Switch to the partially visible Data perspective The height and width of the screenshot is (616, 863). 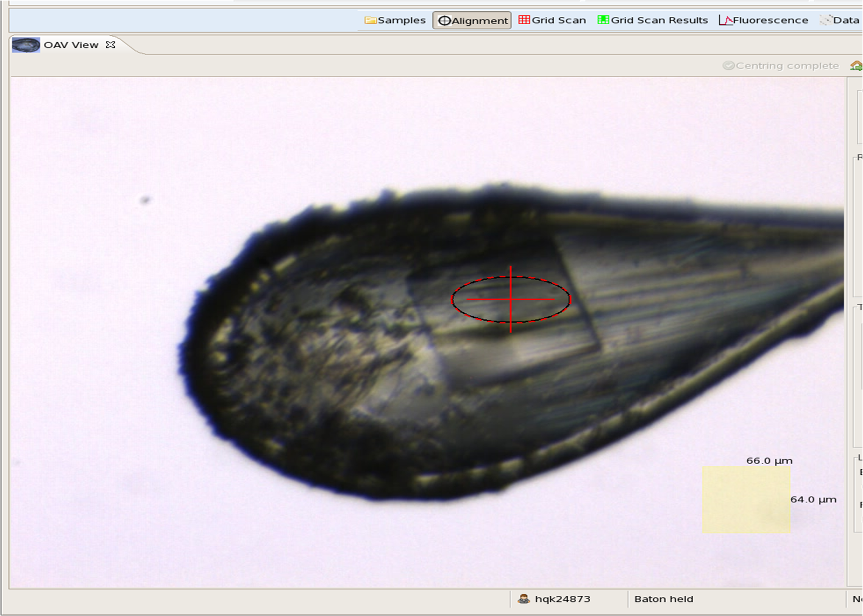coord(841,20)
